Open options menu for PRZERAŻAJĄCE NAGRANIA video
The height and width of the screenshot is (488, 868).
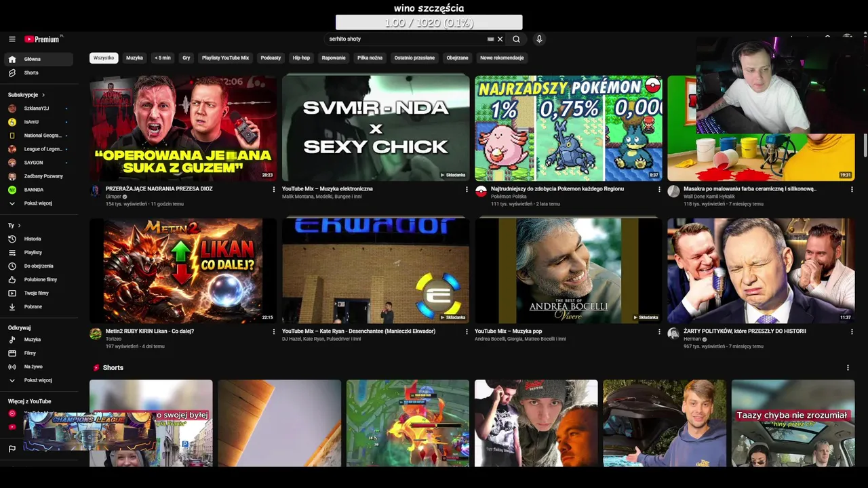[274, 190]
